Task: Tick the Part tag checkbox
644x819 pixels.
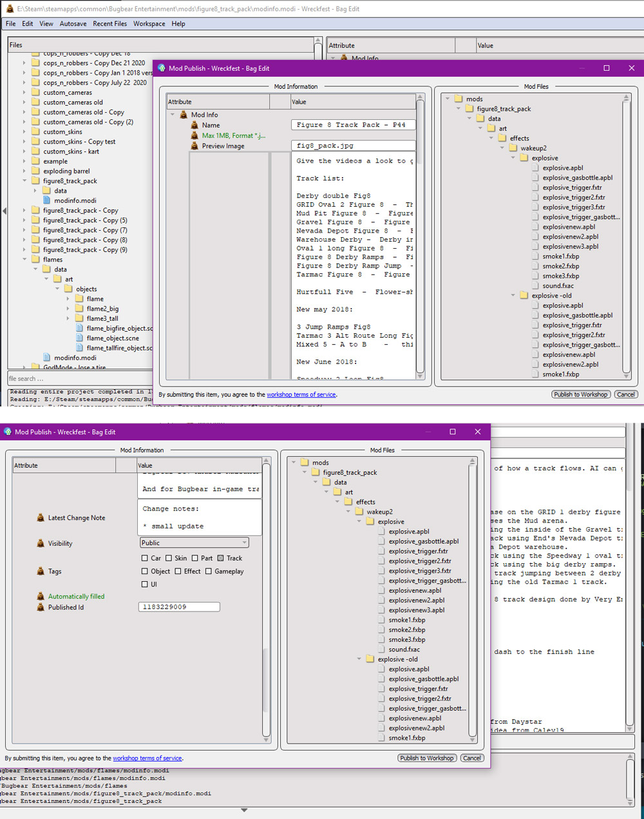Action: 194,558
